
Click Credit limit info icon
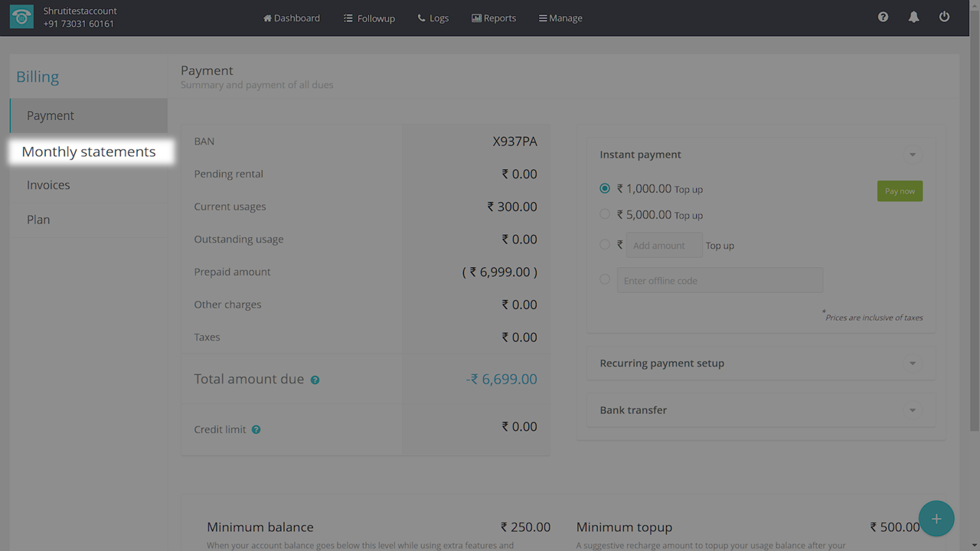click(x=256, y=430)
